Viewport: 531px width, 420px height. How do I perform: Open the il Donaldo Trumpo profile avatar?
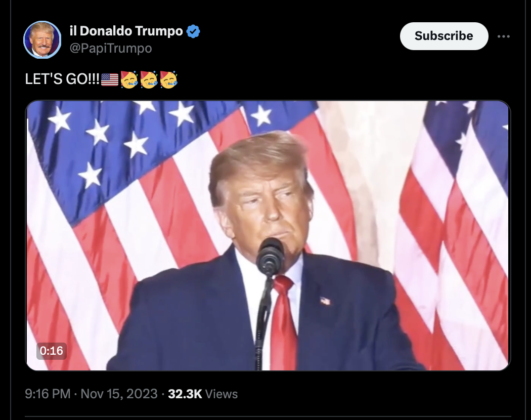click(x=42, y=39)
